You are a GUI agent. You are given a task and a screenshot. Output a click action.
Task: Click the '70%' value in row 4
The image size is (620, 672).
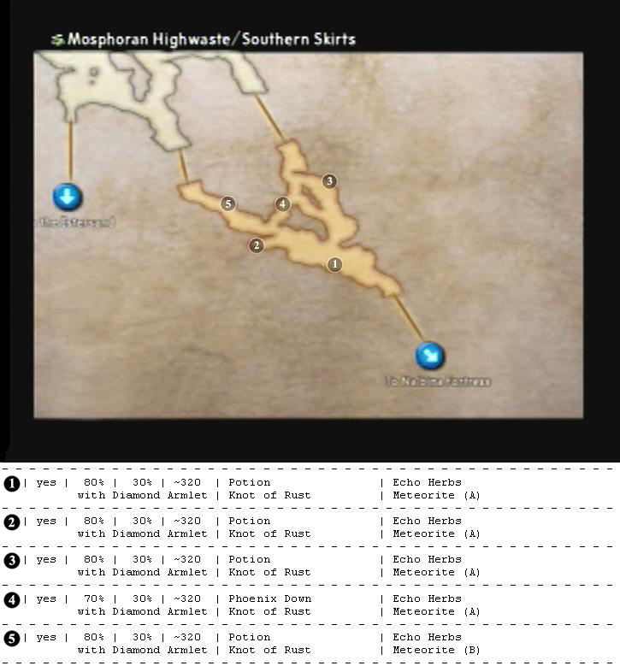94,598
